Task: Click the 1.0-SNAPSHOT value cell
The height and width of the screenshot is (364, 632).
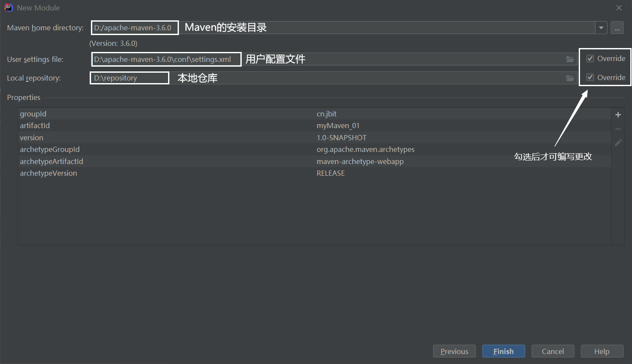Action: pyautogui.click(x=341, y=138)
